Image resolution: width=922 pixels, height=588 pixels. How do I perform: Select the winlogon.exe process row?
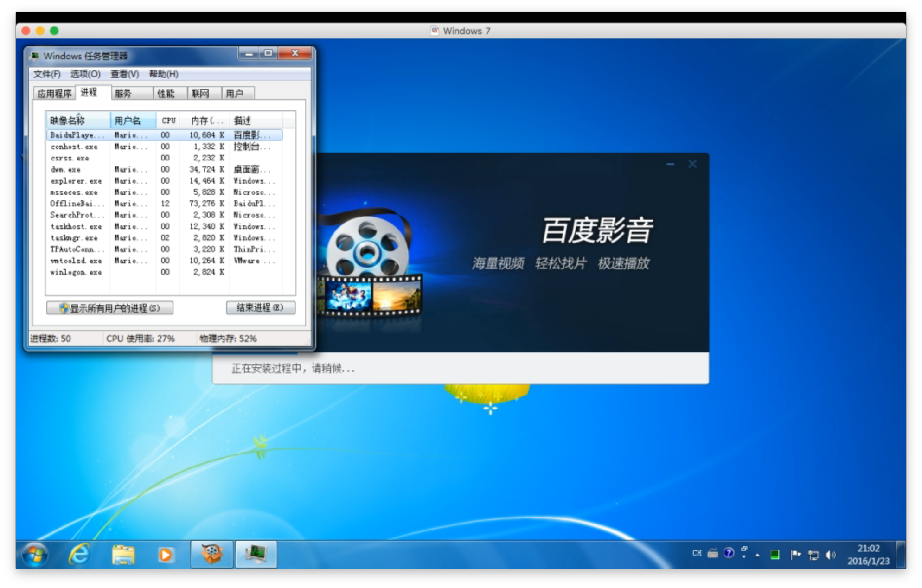tap(165, 272)
